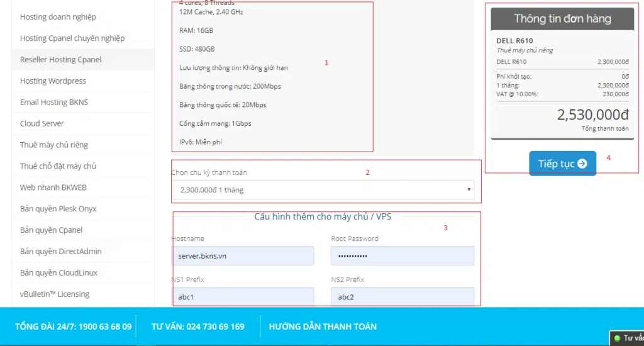Click TƯ VẤN: 024 730 69 169
This screenshot has height=346, width=644.
click(198, 326)
